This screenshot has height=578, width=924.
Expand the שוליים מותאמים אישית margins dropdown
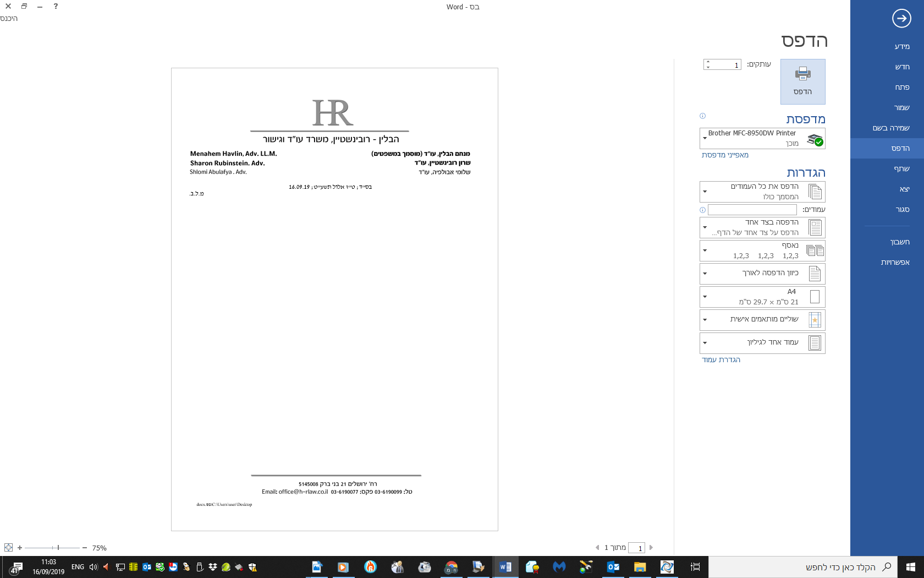762,320
